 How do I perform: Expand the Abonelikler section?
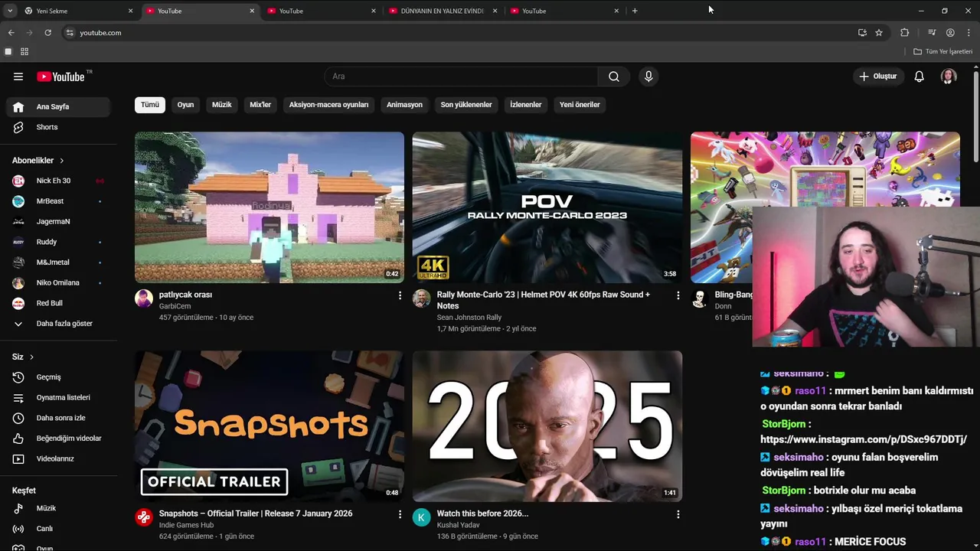[x=38, y=161]
